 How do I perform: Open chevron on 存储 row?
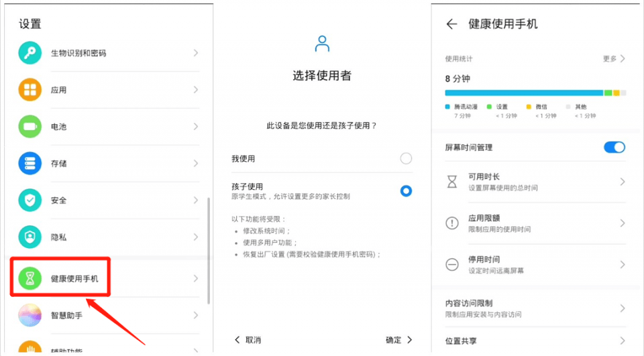tap(196, 164)
